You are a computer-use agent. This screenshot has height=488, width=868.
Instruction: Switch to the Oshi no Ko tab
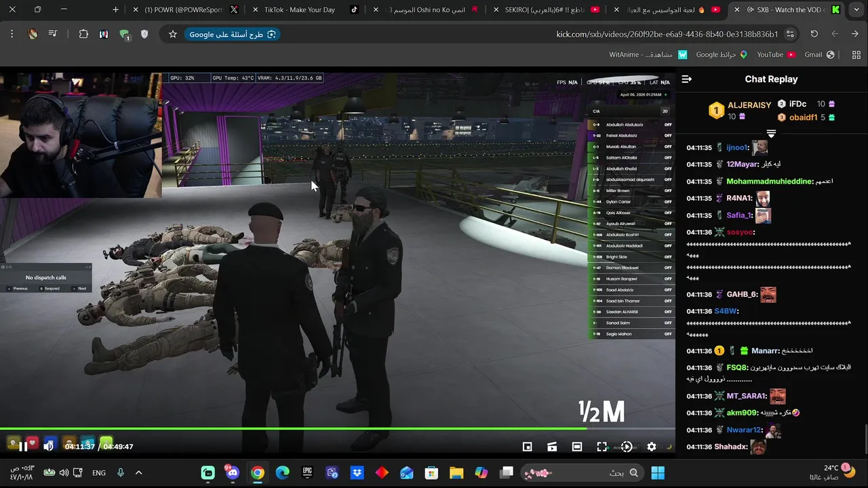(x=427, y=9)
